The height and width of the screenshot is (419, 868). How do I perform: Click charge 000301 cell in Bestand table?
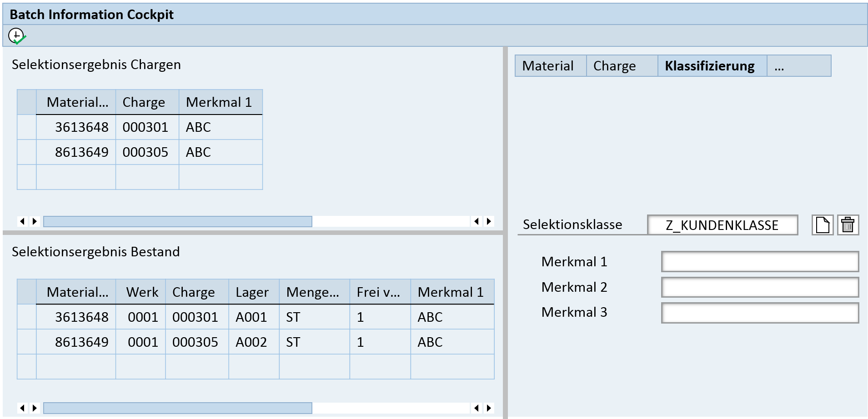[x=197, y=317]
